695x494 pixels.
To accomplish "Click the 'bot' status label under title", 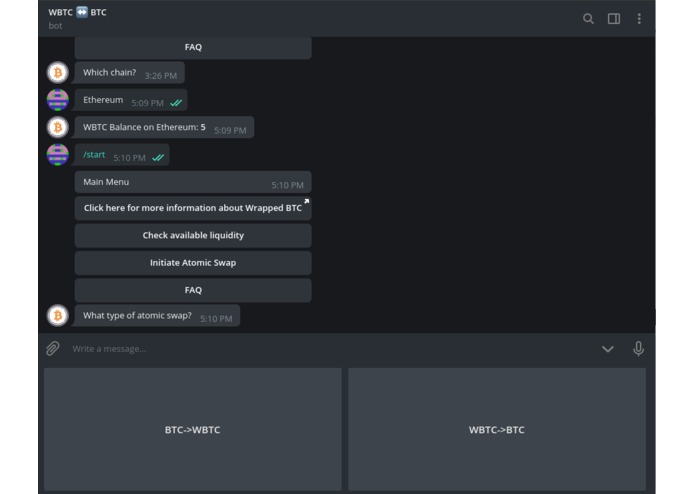I will 55,26.
